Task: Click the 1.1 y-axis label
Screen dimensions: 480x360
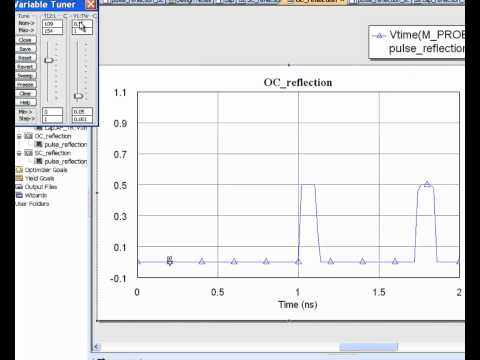Action: pyautogui.click(x=120, y=93)
